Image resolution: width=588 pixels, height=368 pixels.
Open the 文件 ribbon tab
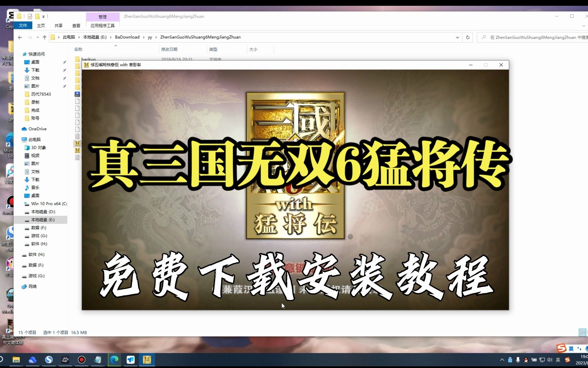coord(23,26)
